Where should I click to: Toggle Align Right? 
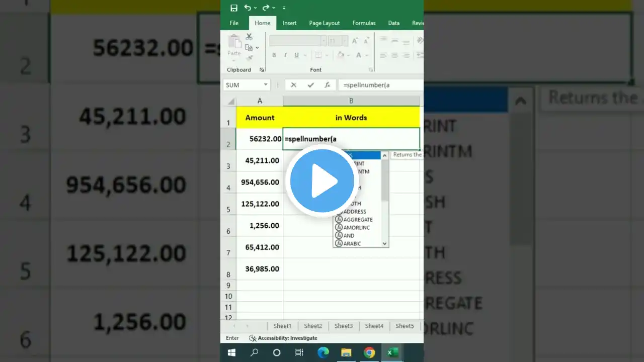406,55
